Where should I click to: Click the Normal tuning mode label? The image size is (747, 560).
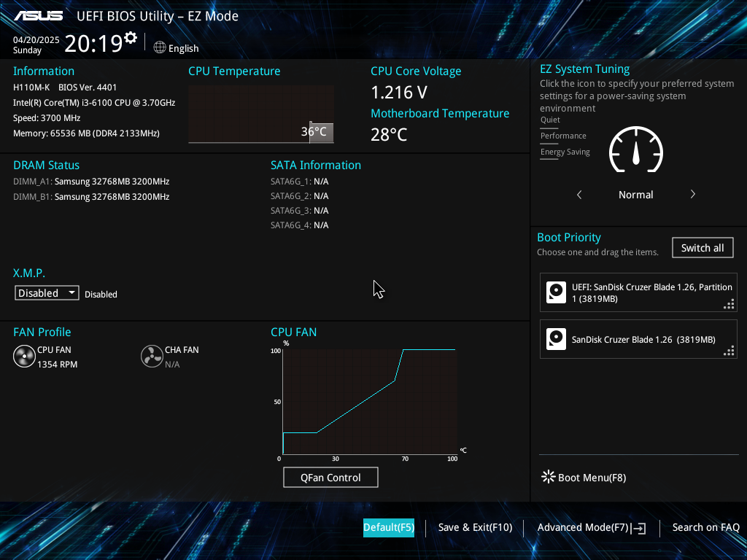(x=635, y=195)
